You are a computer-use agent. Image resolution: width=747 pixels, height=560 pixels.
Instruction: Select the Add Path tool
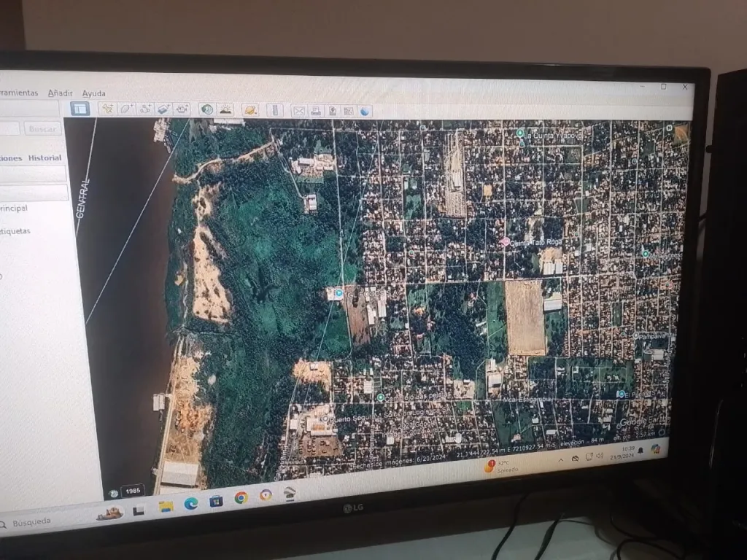click(145, 109)
